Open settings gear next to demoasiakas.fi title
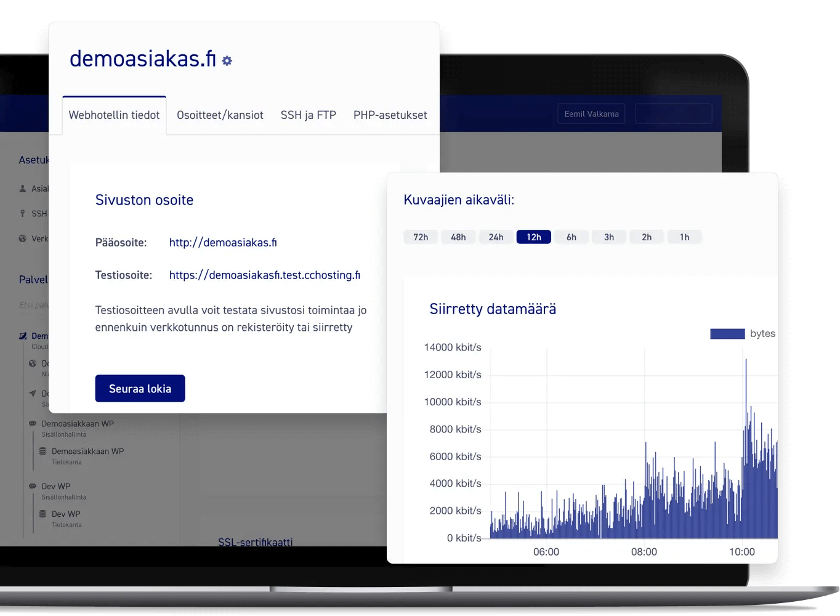The height and width of the screenshot is (616, 840). click(227, 60)
